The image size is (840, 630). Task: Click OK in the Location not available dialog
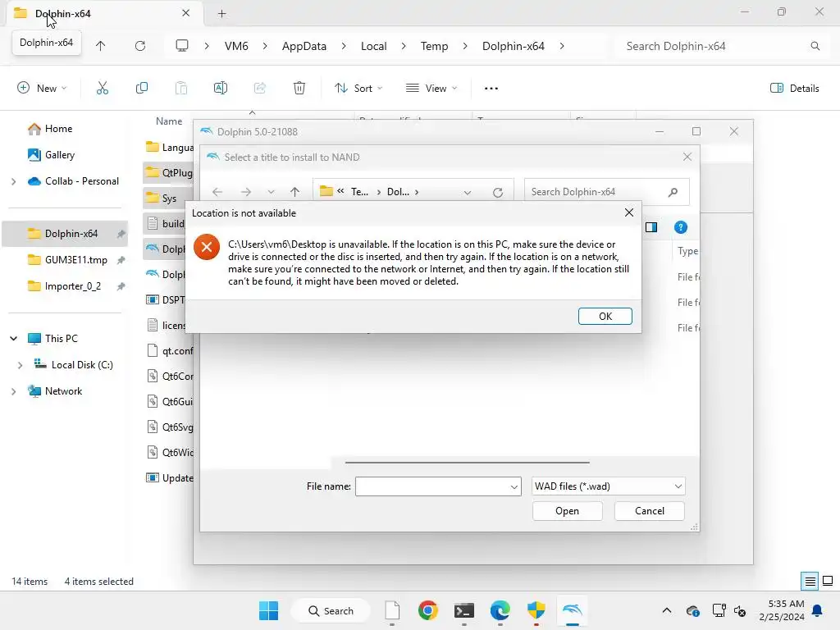[x=605, y=316]
